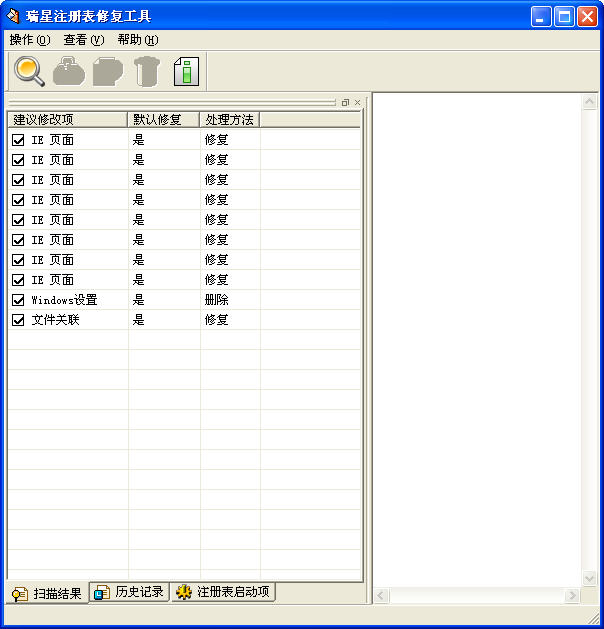Sort by the 建议修改项 column header
604x629 pixels.
tap(68, 119)
